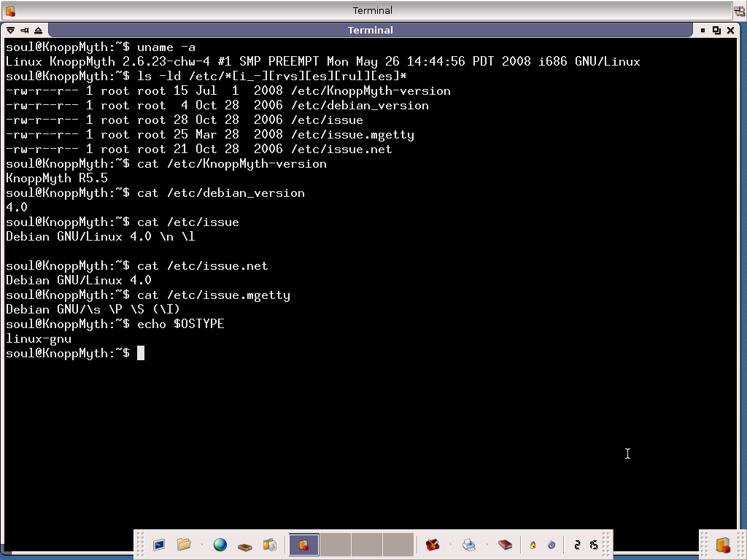Click the cube icon in the right panel
The width and height of the screenshot is (747, 560).
coord(723,545)
